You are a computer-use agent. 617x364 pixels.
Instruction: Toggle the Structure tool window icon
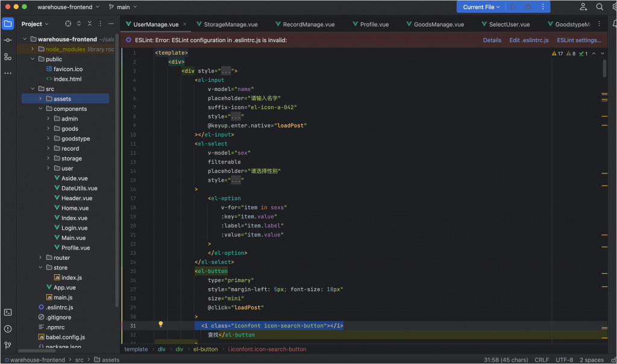(x=8, y=57)
